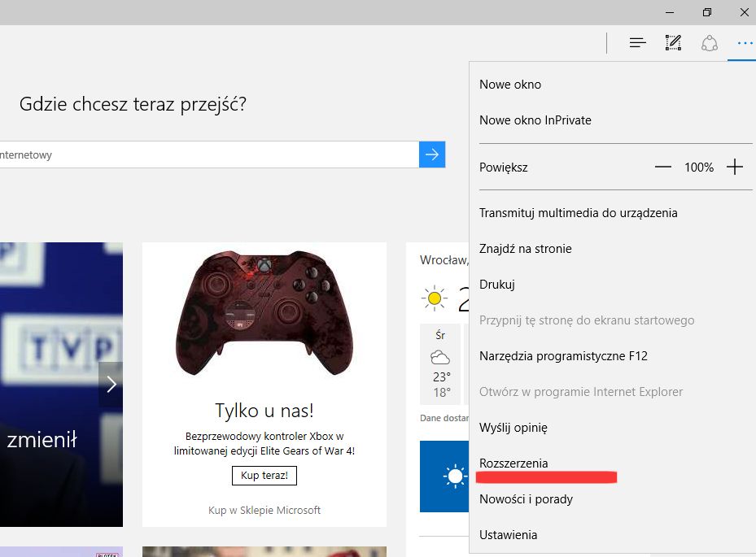
Task: Choose Wyślij opinię menu entry
Action: pos(513,428)
